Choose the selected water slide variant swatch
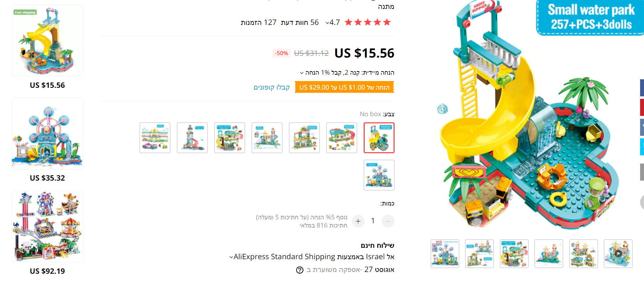The height and width of the screenshot is (283, 644). pos(379,138)
